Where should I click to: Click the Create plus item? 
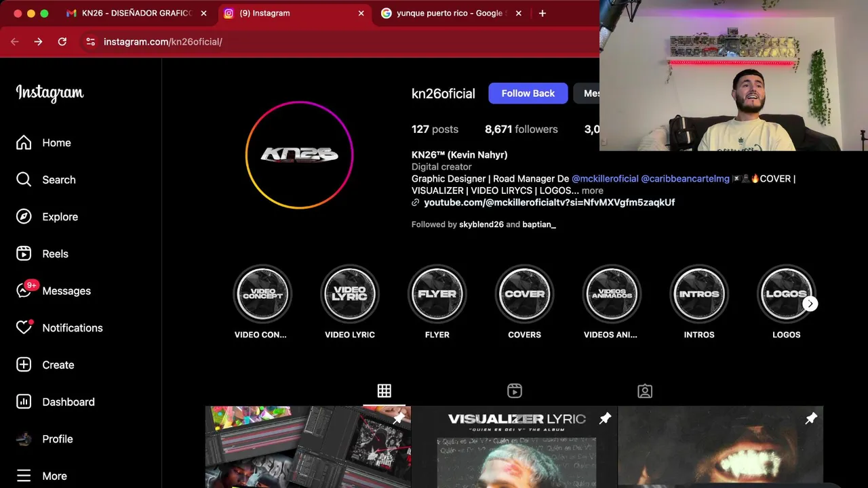(x=45, y=365)
